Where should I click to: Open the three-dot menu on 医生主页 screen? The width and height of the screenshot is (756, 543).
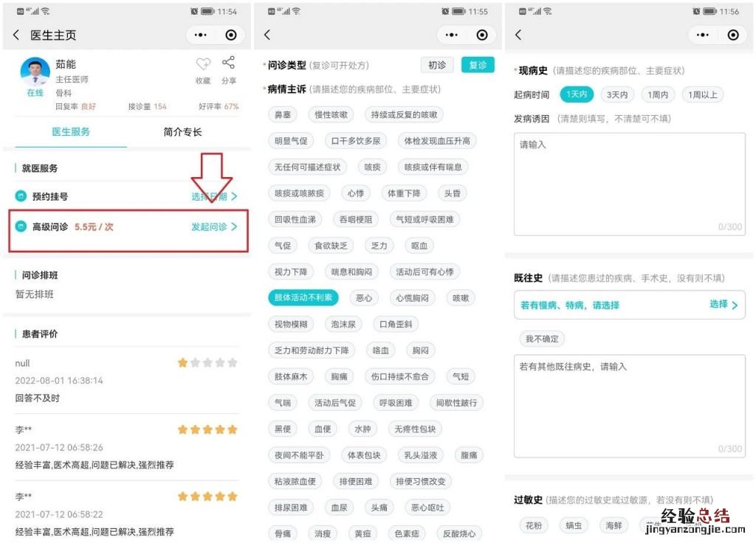tap(201, 35)
